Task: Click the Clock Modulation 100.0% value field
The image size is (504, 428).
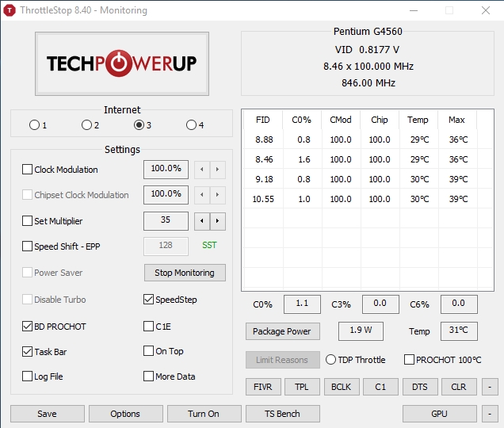Action: pyautogui.click(x=166, y=169)
